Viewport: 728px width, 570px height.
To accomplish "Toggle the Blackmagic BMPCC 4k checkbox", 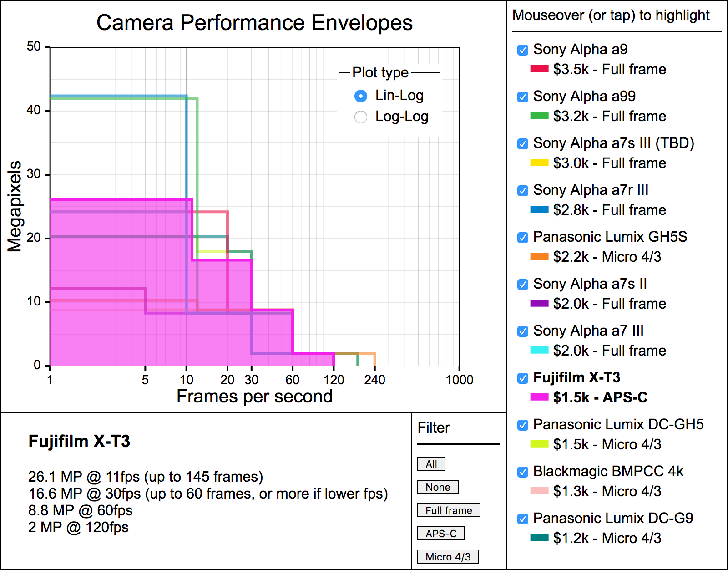I will [x=523, y=472].
